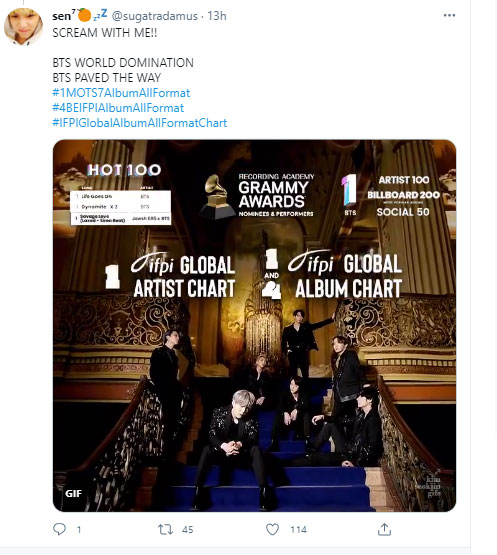Viewport: 497px width, 555px height.
Task: Open hashtag #IFPIGlobalAlbumAllFormatChart
Action: tap(140, 123)
